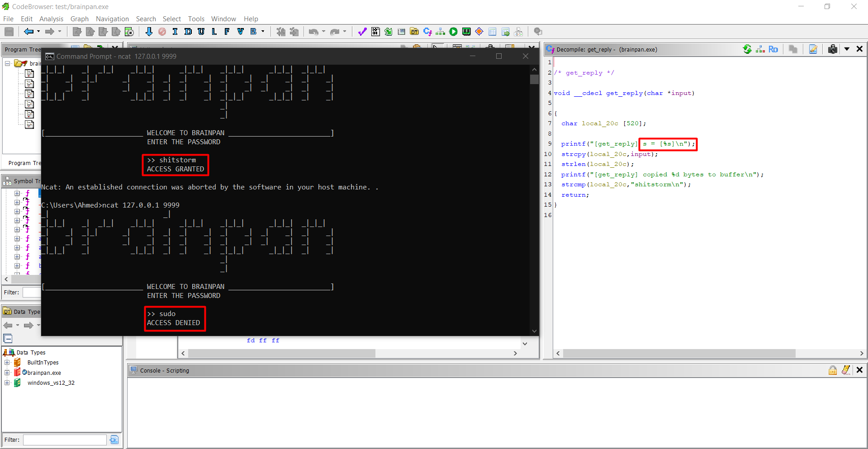Screen dimensions: 868x449
Task: Open the Analysis menu
Action: 51,19
